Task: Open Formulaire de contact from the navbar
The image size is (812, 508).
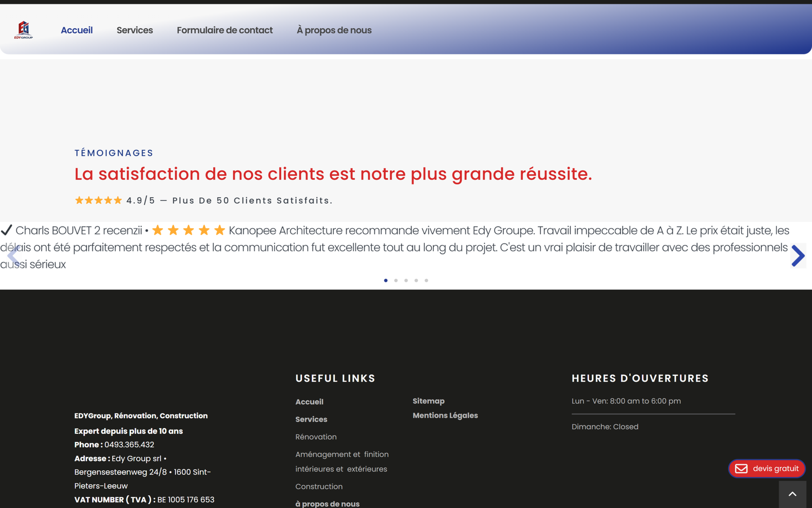Action: coord(225,30)
